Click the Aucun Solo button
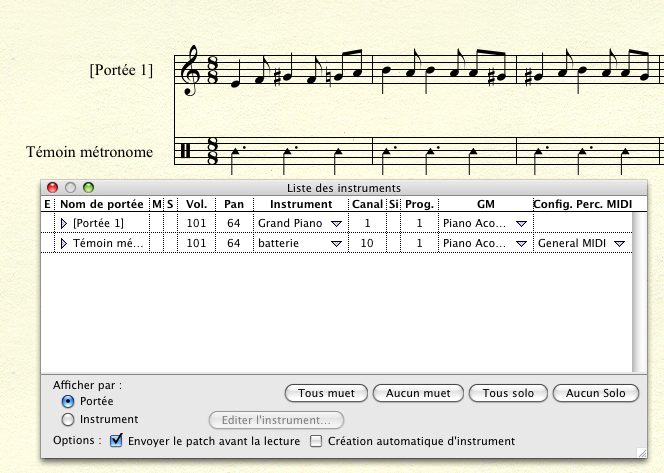 pos(595,393)
